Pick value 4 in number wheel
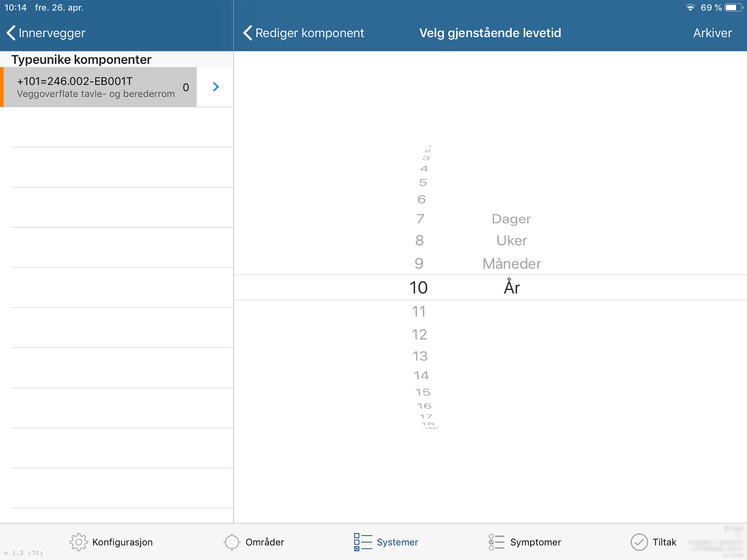The image size is (747, 560). coord(424,168)
